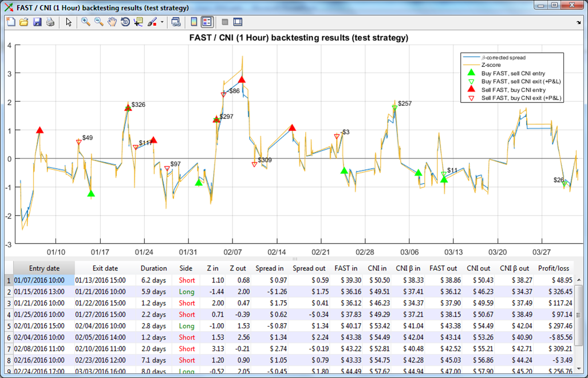Click the table scrollbar up arrow
588x378 pixels.
point(579,280)
